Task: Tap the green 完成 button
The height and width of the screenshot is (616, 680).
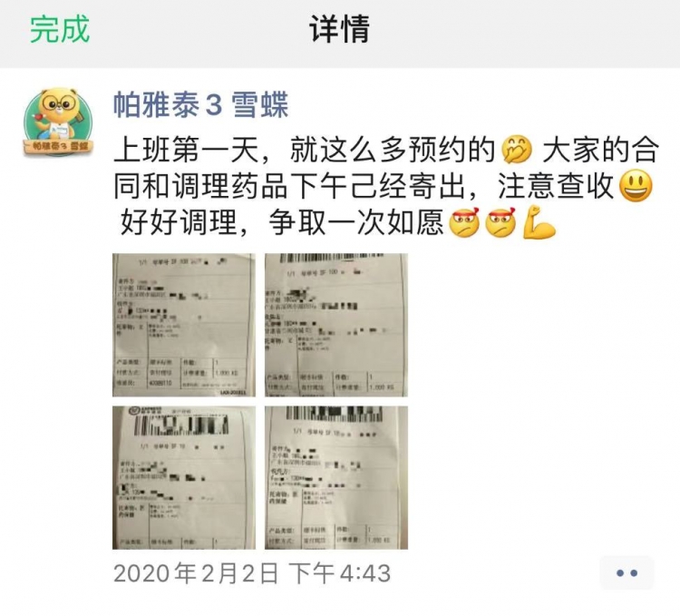Action: click(x=60, y=29)
